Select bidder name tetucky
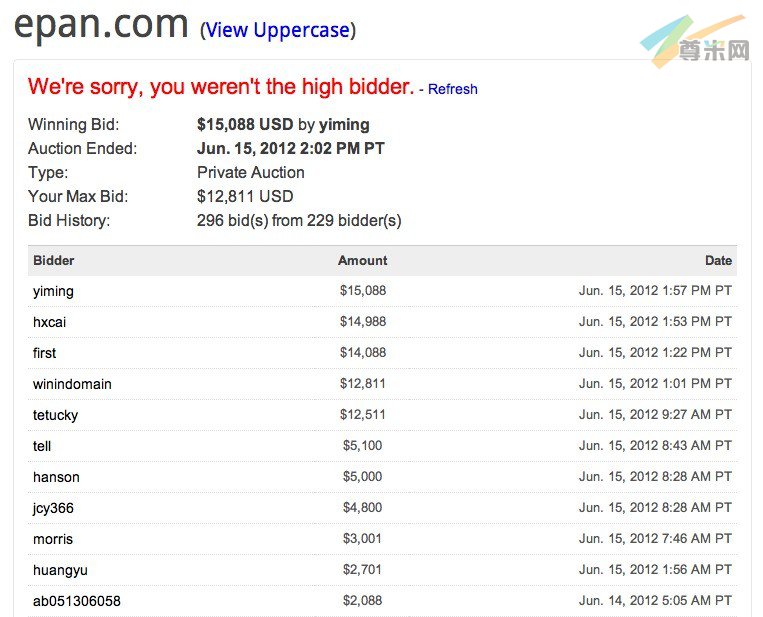The width and height of the screenshot is (763, 617). [x=55, y=415]
